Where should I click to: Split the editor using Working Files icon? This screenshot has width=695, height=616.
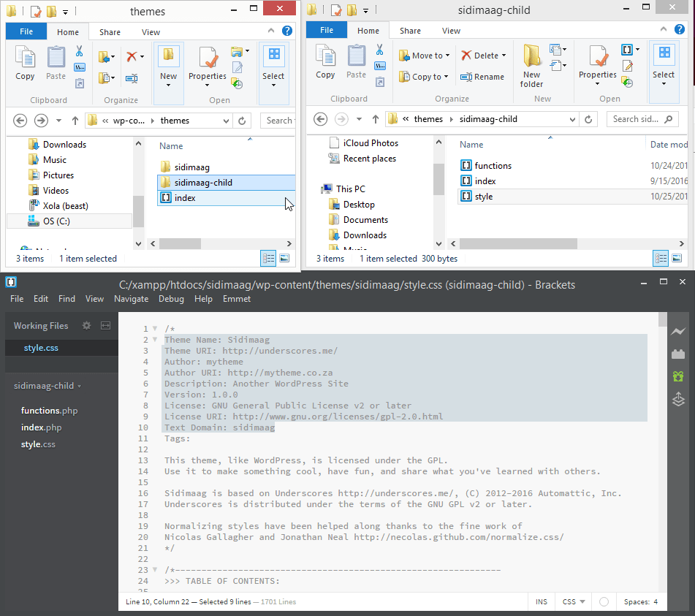(105, 326)
